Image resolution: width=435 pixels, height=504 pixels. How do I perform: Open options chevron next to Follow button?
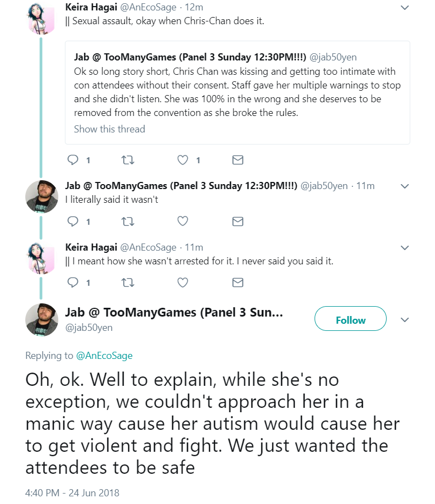pyautogui.click(x=405, y=320)
